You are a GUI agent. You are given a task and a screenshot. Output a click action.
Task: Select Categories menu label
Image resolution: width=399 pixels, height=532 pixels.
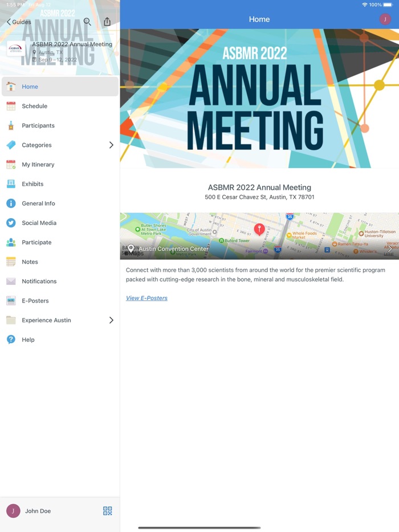36,145
